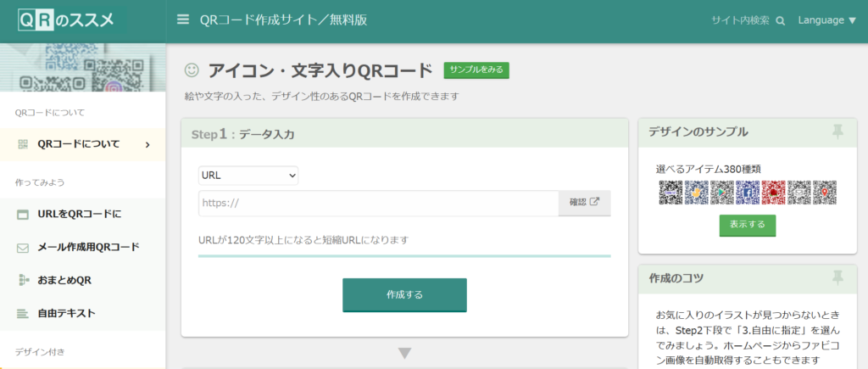Image resolution: width=868 pixels, height=369 pixels.
Task: Click the QRのススメ logo
Action: point(66,20)
